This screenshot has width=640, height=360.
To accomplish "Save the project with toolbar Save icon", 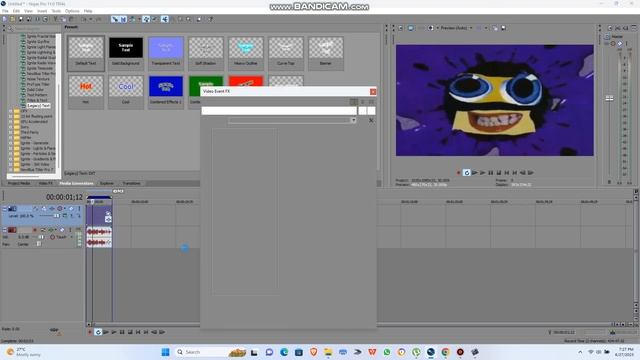I will point(21,19).
